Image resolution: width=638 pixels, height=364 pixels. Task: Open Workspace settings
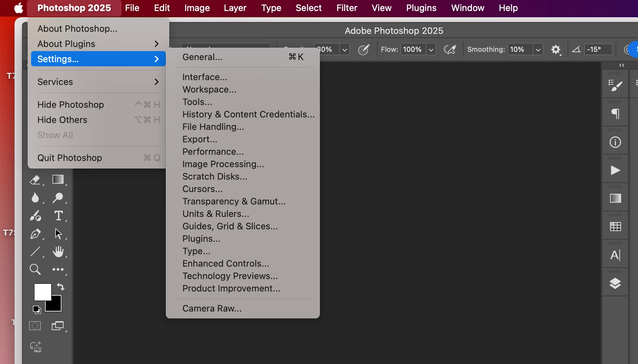242,89
